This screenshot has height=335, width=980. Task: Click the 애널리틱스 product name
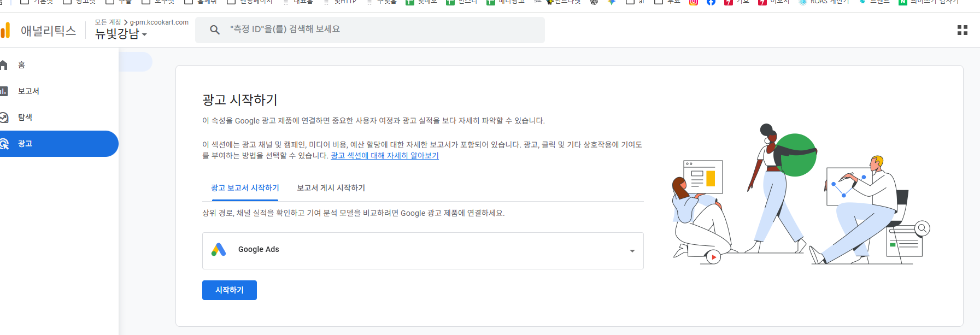(49, 31)
